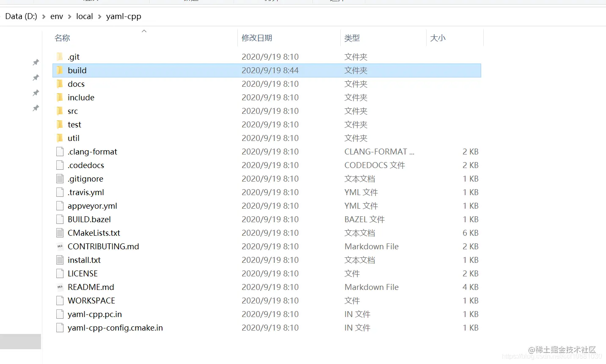Click the sort arrow above 名称 column
Image resolution: width=606 pixels, height=364 pixels.
(x=144, y=30)
